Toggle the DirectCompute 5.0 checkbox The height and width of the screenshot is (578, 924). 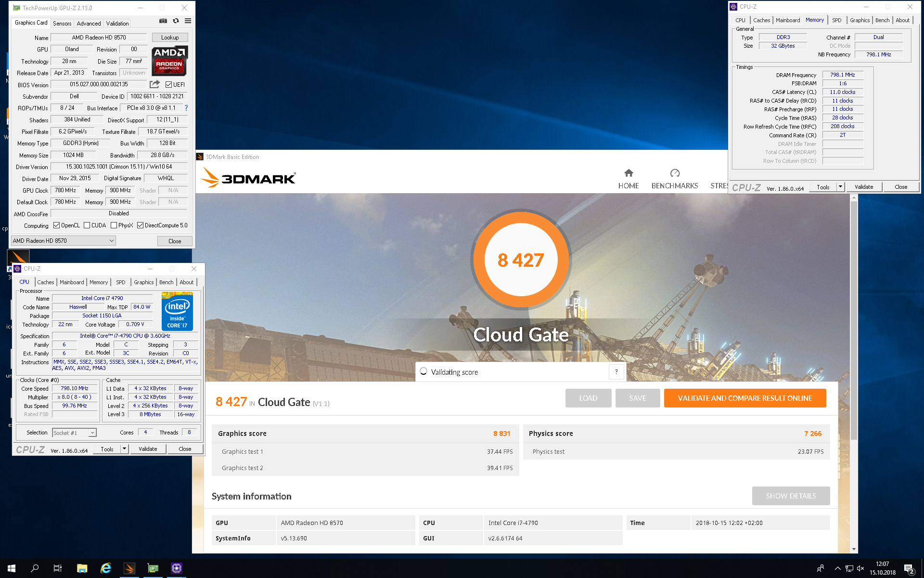pos(140,225)
